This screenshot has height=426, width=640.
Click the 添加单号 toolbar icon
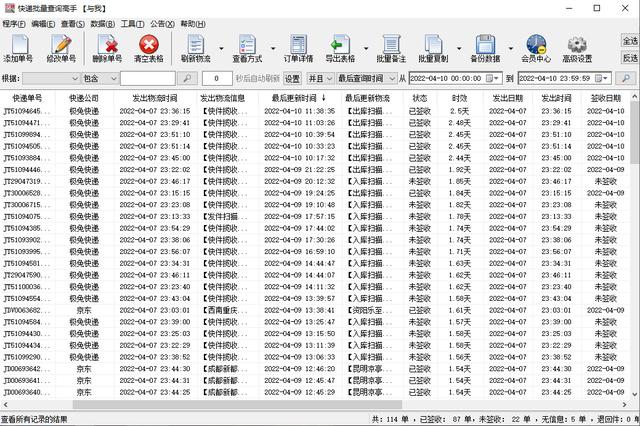(19, 48)
